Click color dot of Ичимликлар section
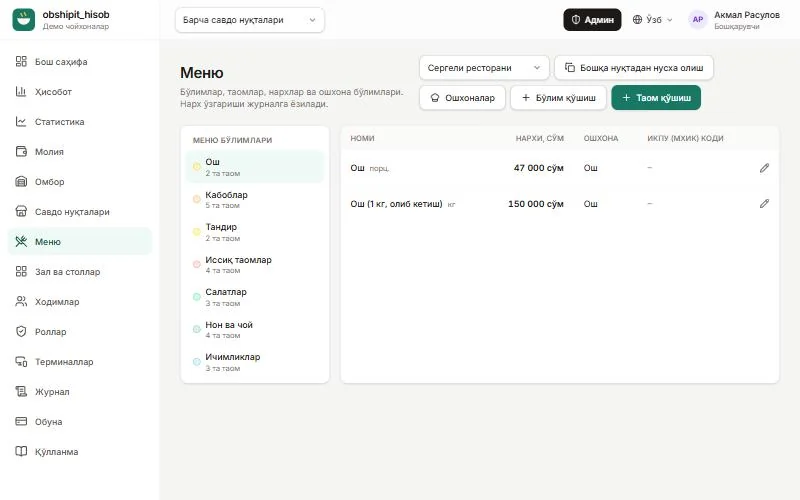 (x=196, y=362)
